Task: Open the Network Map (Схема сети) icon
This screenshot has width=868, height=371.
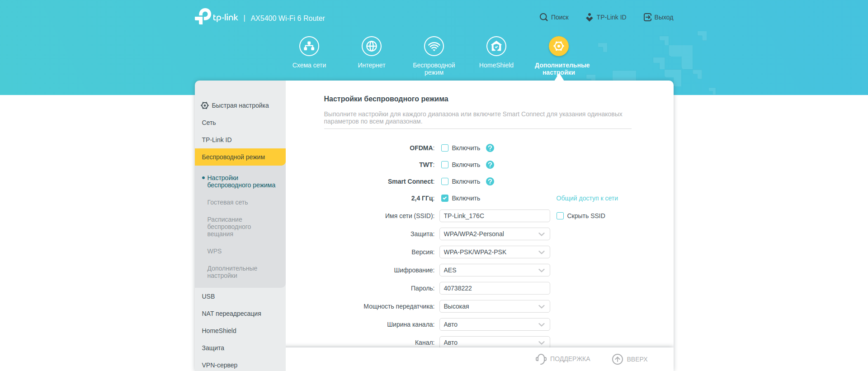Action: (309, 46)
